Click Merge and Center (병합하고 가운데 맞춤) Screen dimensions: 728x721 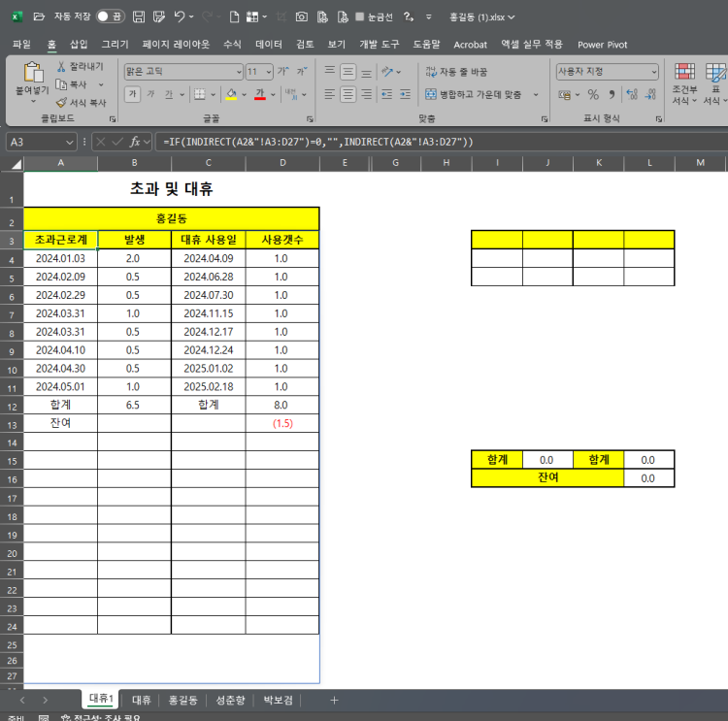[x=474, y=95]
